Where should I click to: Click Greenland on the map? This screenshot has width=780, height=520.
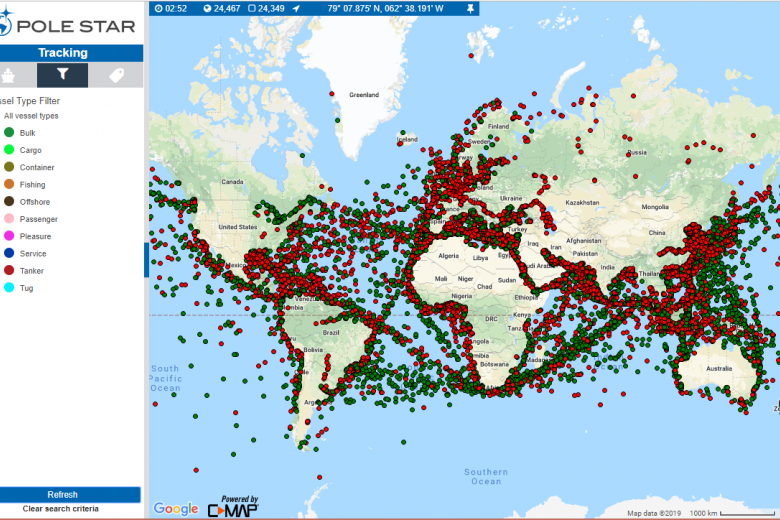click(x=363, y=95)
